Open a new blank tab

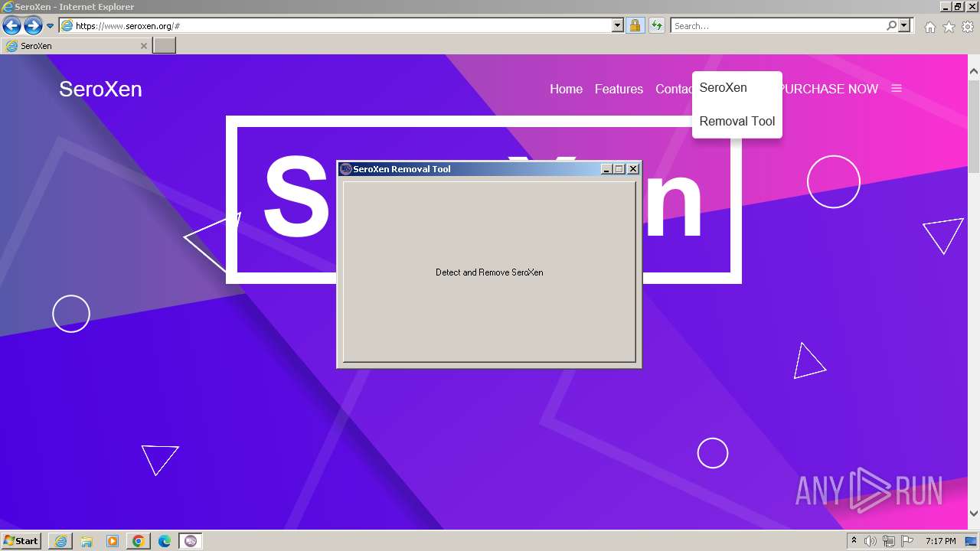click(x=165, y=46)
